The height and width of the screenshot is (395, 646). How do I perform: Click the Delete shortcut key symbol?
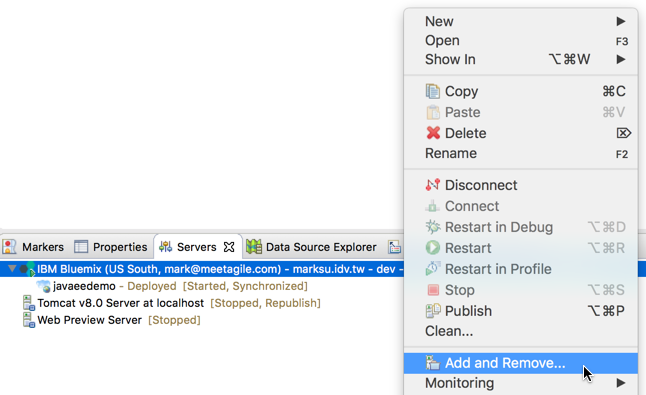click(x=623, y=133)
